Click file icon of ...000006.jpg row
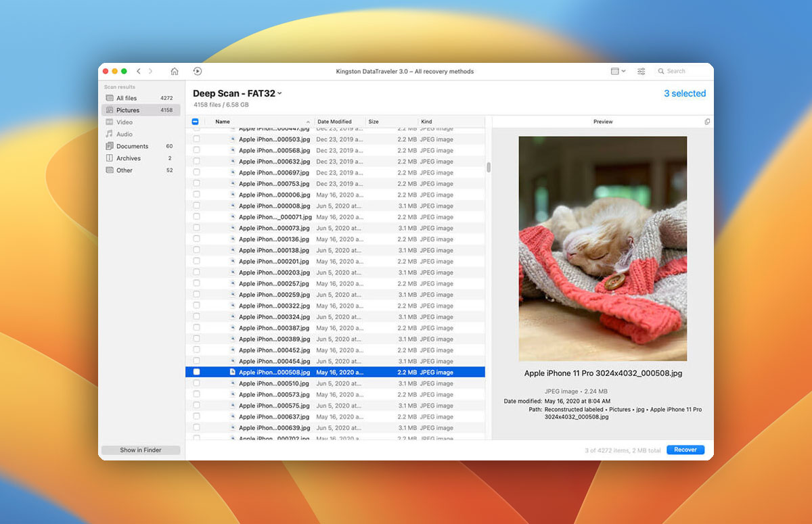The height and width of the screenshot is (524, 812). tap(232, 195)
